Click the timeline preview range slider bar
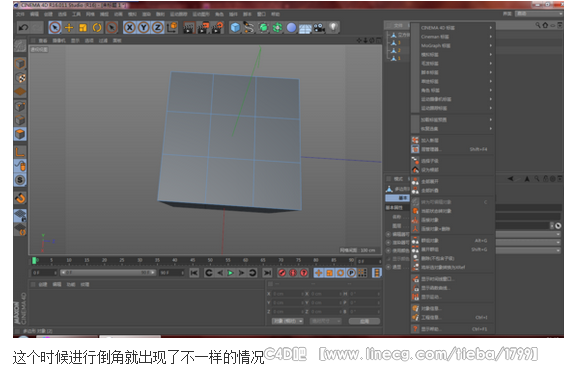 (108, 273)
